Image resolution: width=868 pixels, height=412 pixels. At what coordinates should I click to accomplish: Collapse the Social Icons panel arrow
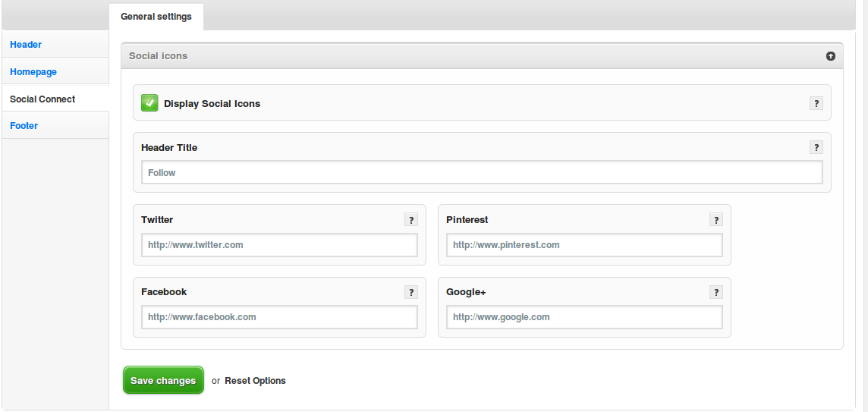(831, 56)
